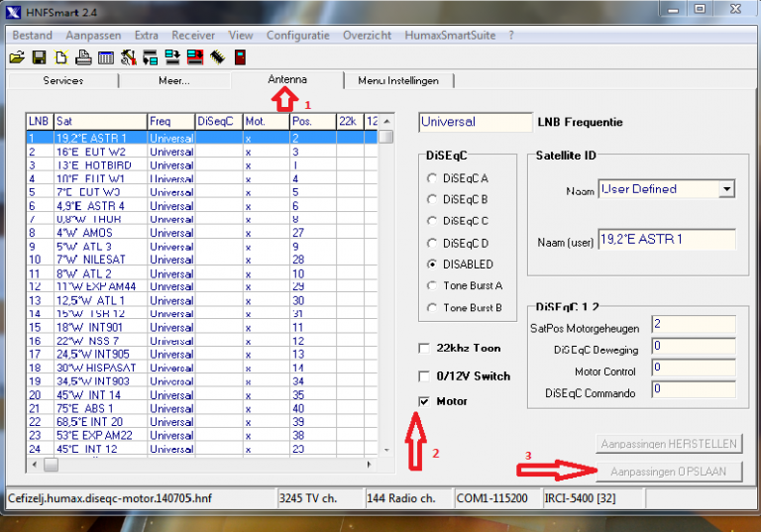
Task: Click the calendar grid toolbar icon
Action: click(106, 57)
